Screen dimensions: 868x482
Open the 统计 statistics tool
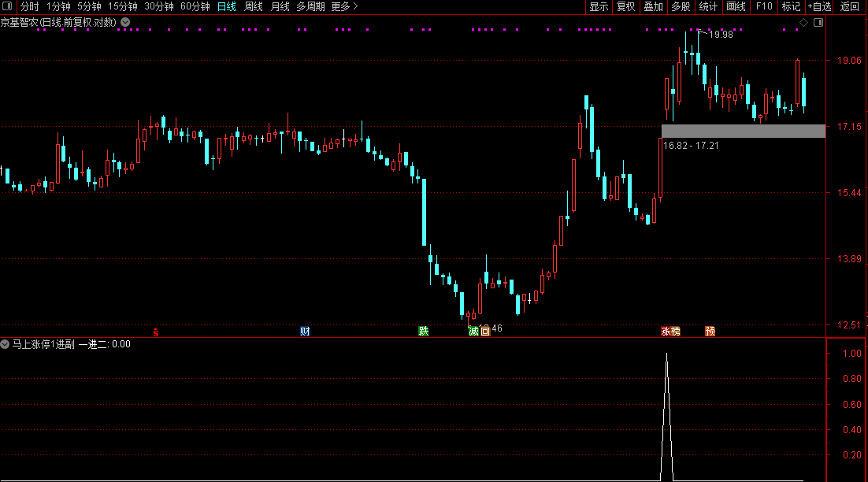708,6
